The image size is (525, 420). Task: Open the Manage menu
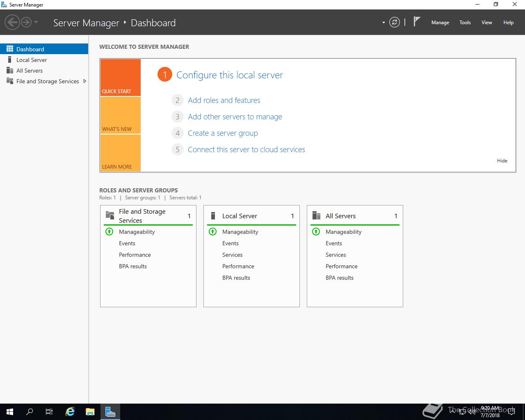point(440,23)
